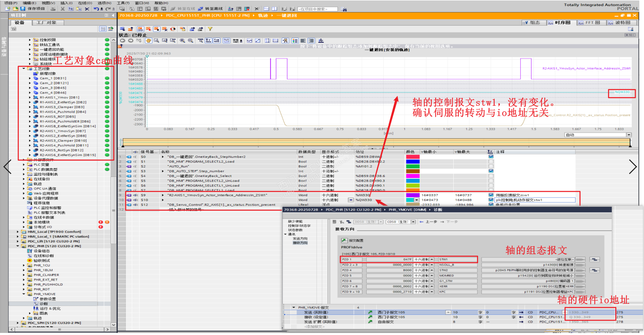This screenshot has height=335, width=644.
Task: Select the hand pan tool
Action: coord(148,41)
